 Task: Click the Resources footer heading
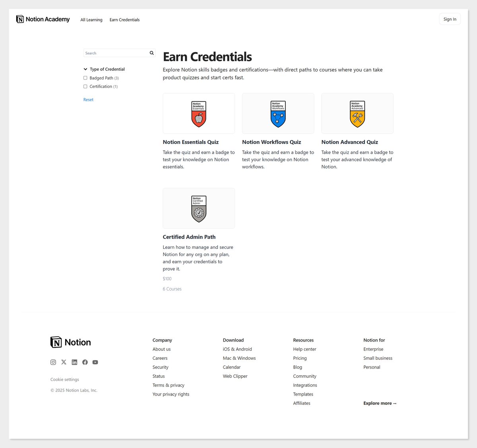click(303, 340)
